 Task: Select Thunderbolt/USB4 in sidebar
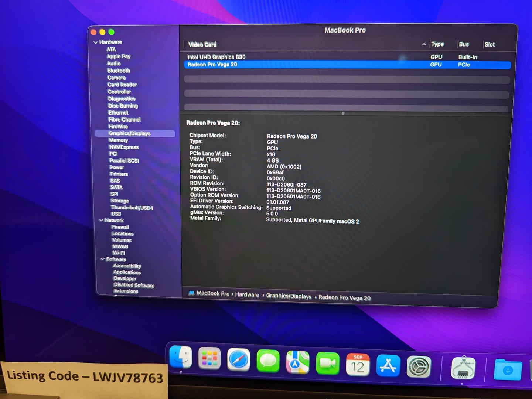(132, 208)
